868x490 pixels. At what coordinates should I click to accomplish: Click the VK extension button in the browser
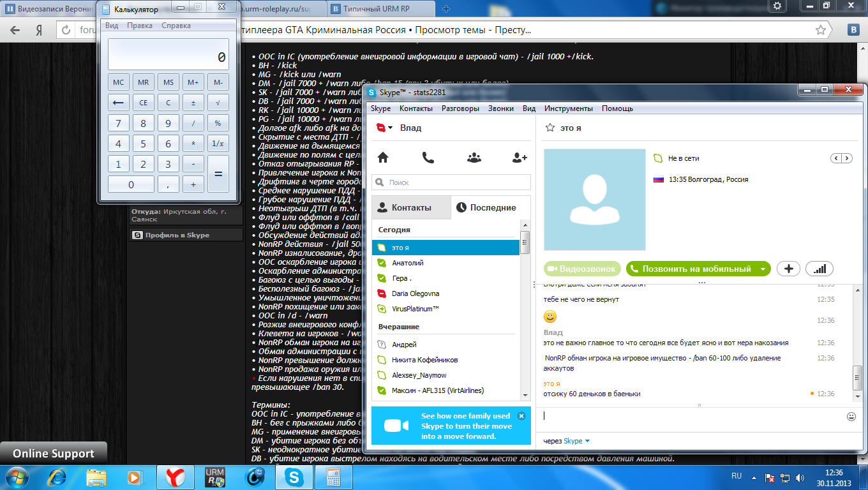point(853,30)
